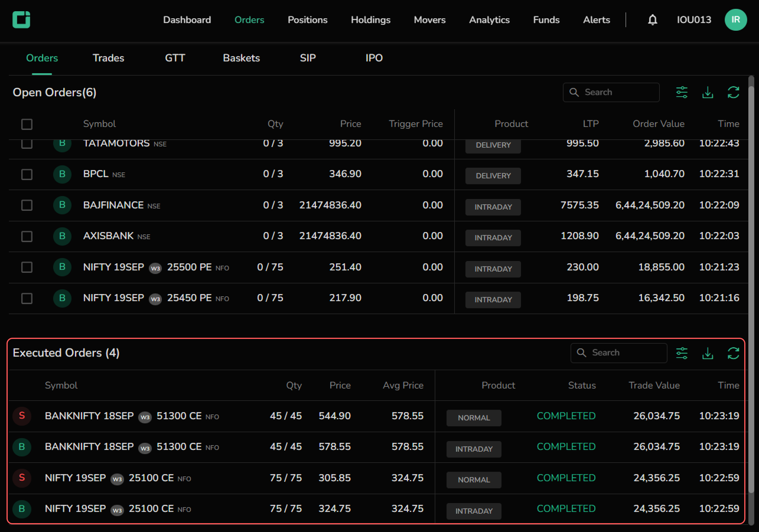Screen dimensions: 759x532
Task: Open Alerts in top navigation
Action: coord(596,20)
